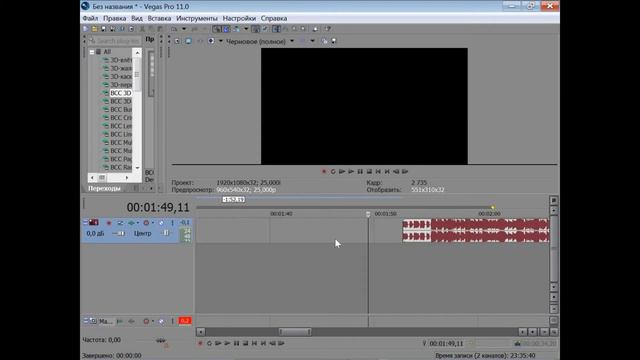
Task: Jump to project start in timeline transport
Action: coord(254,343)
